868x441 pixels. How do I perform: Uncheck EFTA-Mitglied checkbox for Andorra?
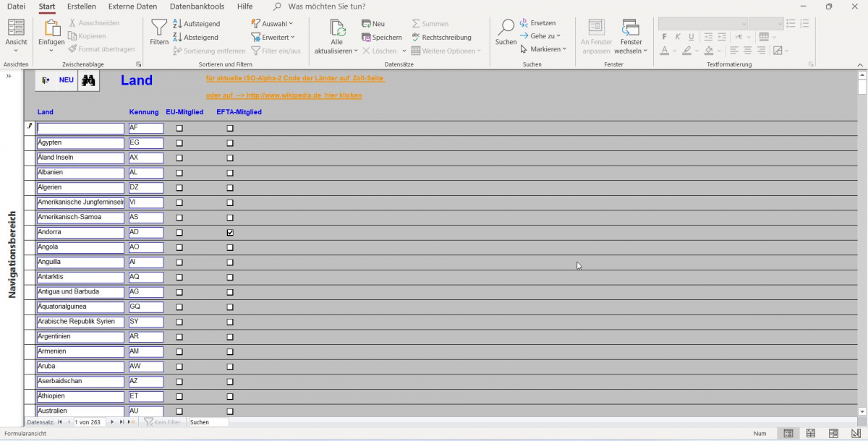230,233
